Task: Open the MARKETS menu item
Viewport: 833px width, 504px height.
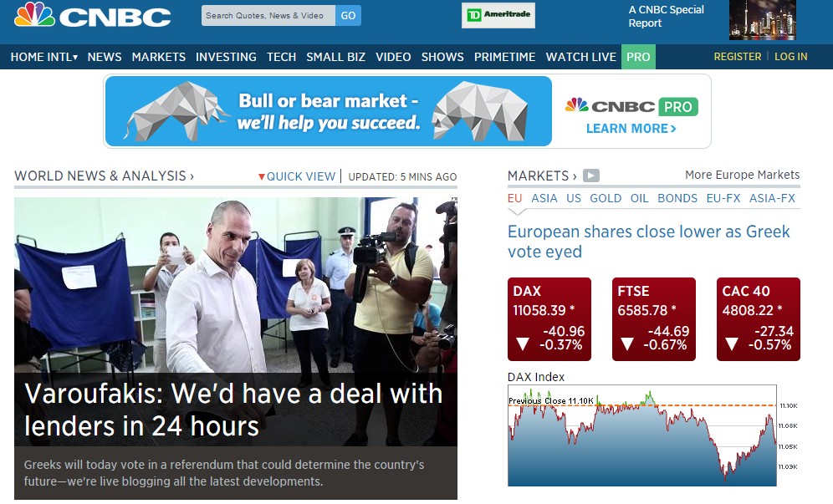Action: (158, 57)
